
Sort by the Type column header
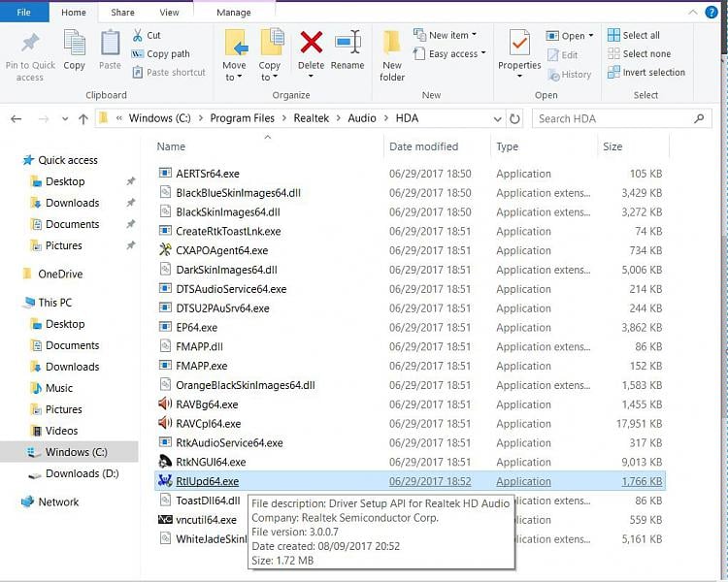[x=507, y=146]
